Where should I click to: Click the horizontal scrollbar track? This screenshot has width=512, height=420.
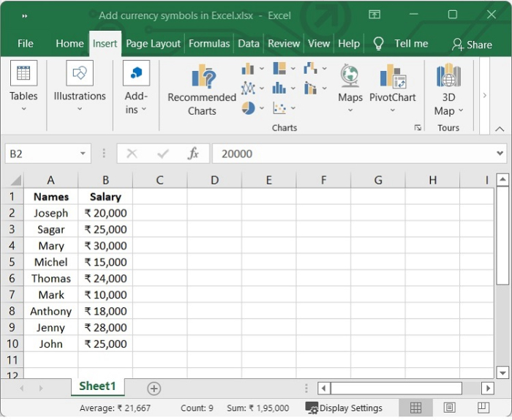(471, 389)
